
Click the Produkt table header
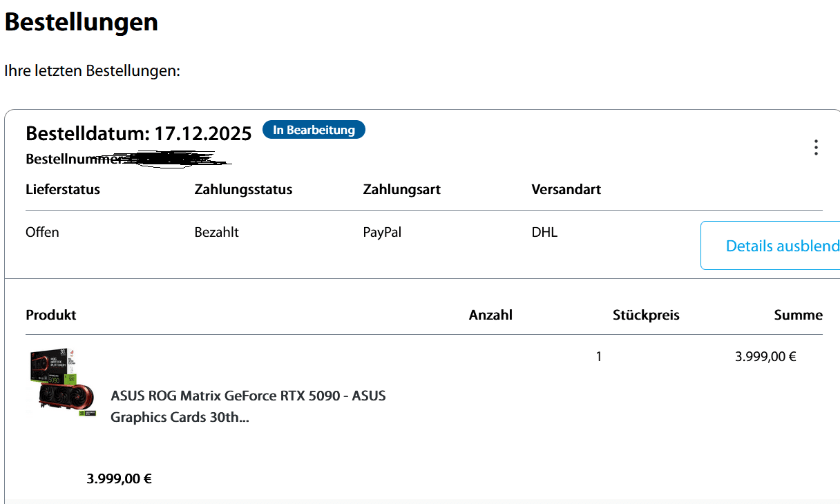click(x=50, y=315)
